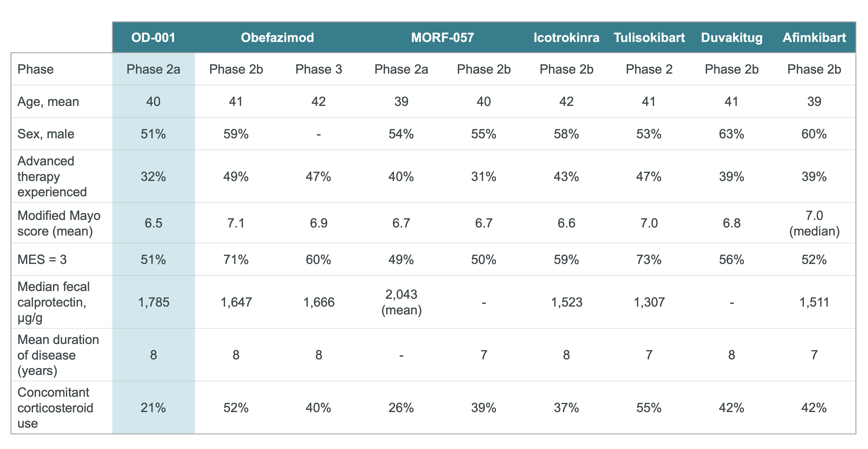The height and width of the screenshot is (449, 868).
Task: Click the 'Phase 3' cell under Obefazimod
Action: tap(319, 69)
